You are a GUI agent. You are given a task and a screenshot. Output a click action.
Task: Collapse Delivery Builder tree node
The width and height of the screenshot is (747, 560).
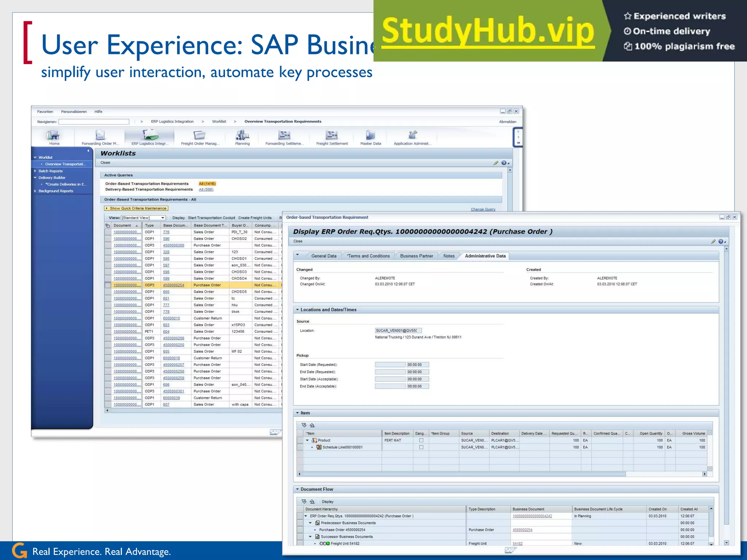[35, 178]
